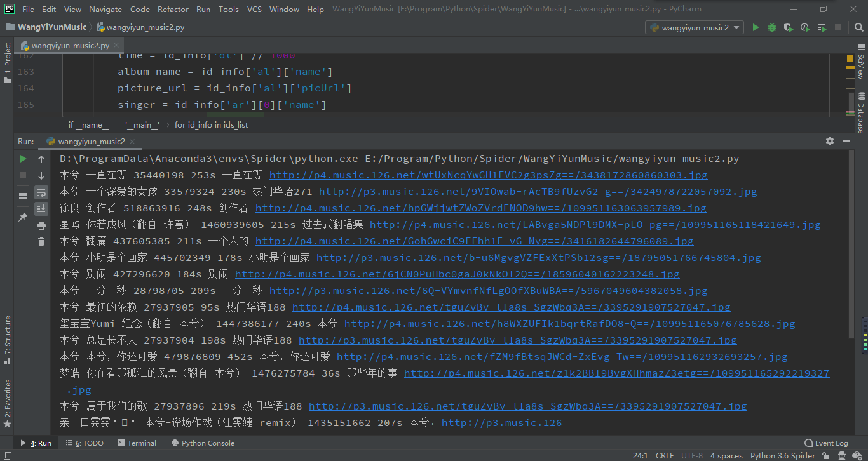868x461 pixels.
Task: Open the Database side panel
Action: point(861,113)
